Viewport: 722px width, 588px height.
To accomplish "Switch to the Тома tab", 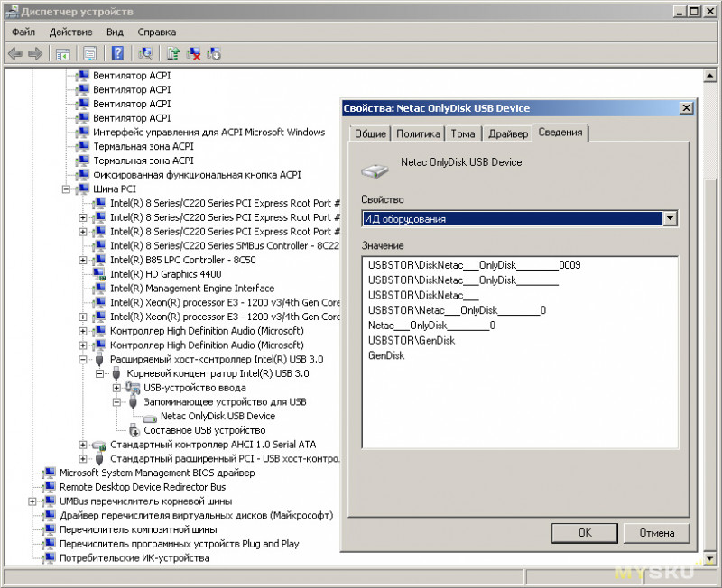I will (x=463, y=133).
